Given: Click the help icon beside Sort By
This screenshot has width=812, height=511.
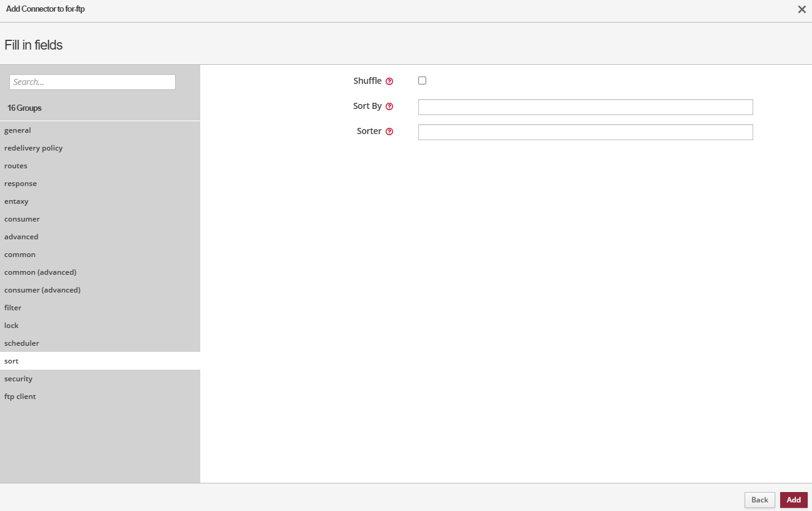Looking at the screenshot, I should 389,106.
